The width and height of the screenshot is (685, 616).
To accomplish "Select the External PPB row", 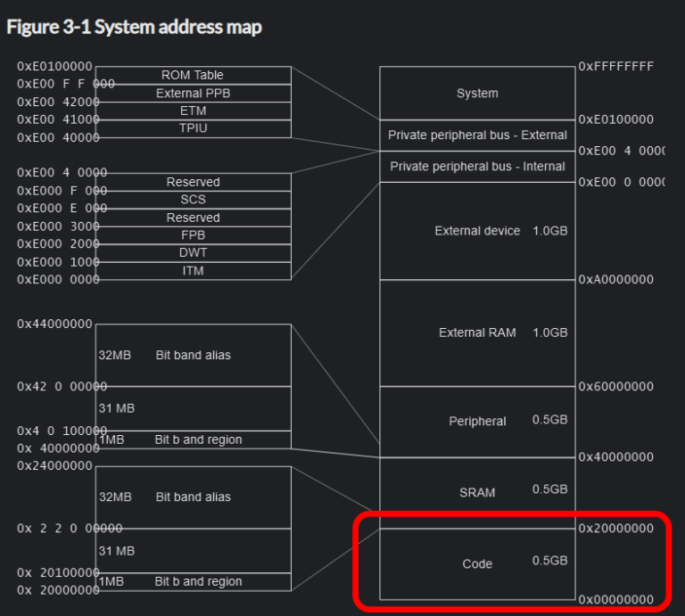I will 193,93.
